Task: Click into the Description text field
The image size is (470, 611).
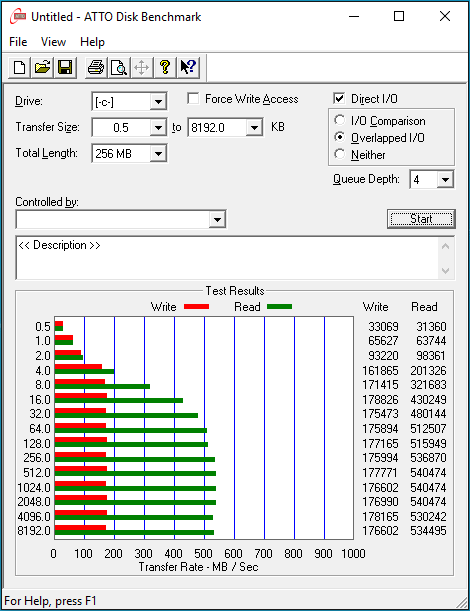Action: pos(228,258)
